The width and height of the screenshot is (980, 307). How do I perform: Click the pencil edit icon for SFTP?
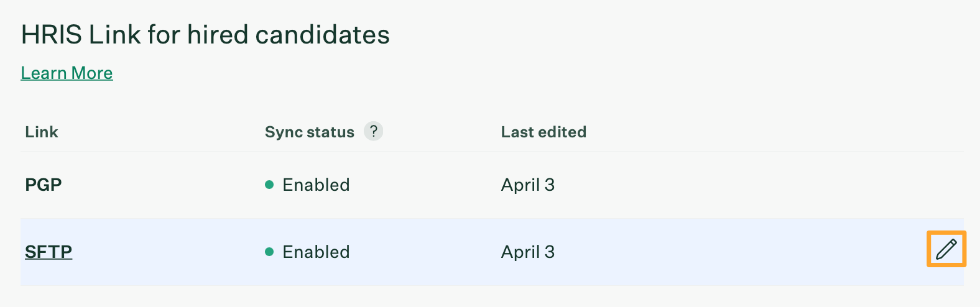click(x=946, y=249)
